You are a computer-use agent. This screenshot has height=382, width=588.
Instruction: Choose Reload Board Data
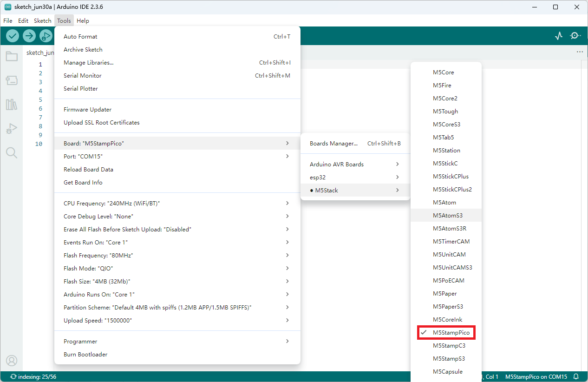(x=177, y=169)
